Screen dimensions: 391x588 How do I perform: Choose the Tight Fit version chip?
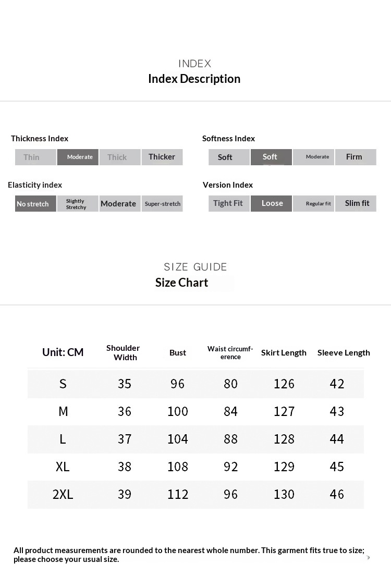[229, 203]
